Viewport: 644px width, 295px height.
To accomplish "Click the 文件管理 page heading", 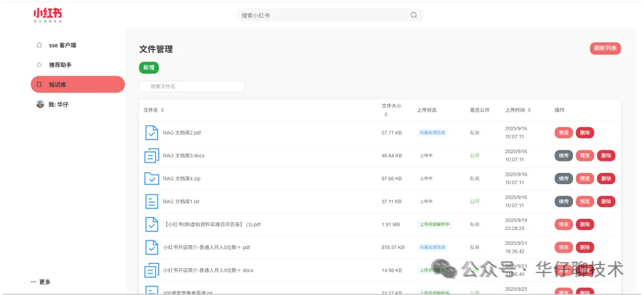I will coord(156,49).
